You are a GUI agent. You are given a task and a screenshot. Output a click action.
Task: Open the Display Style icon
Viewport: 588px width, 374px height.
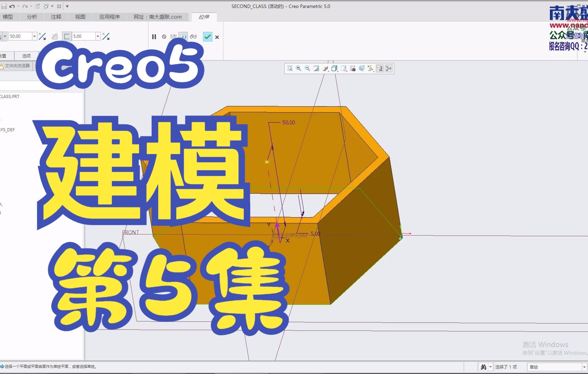[x=325, y=68]
